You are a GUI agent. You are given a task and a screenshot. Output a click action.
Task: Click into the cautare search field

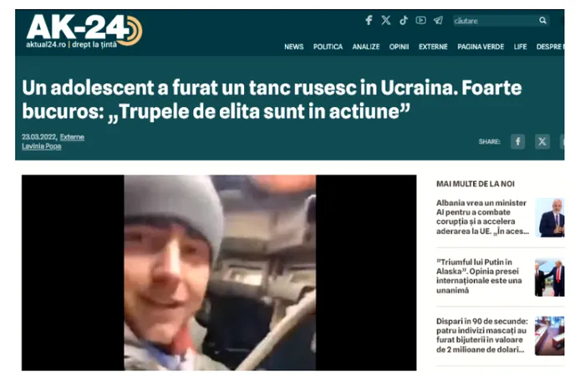(496, 21)
